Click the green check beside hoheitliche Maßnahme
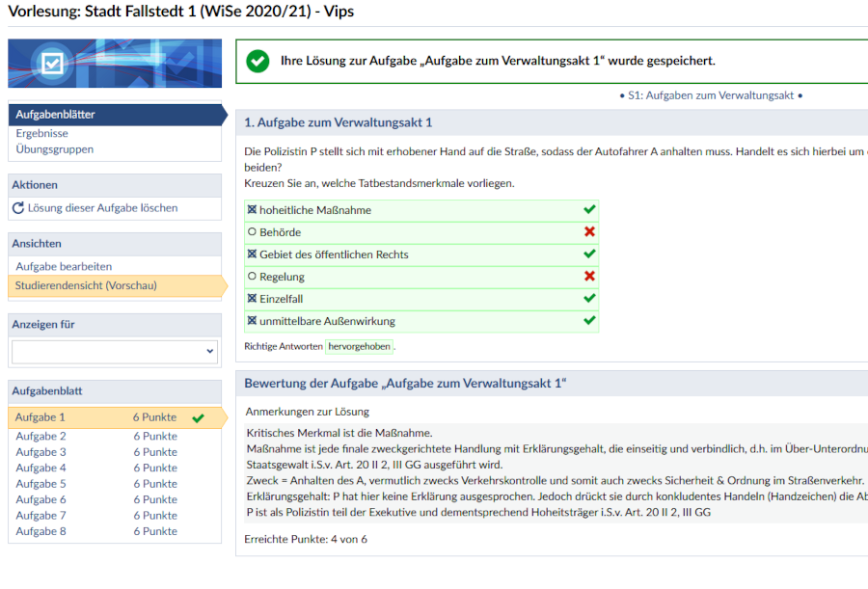The width and height of the screenshot is (868, 589). 591,209
